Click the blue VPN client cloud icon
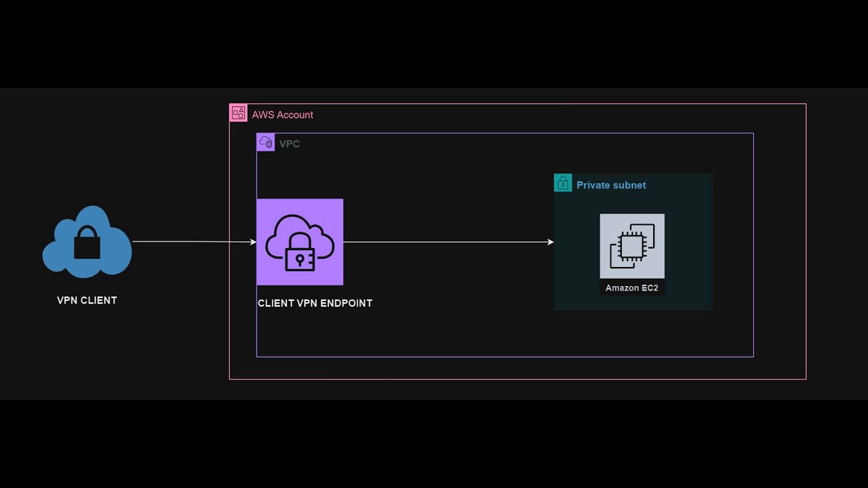 point(87,242)
